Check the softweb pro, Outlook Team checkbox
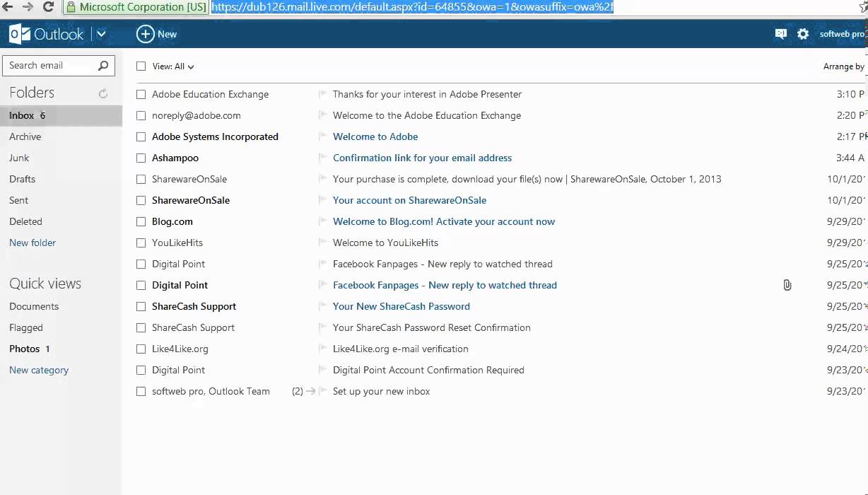868x495 pixels. [x=141, y=391]
